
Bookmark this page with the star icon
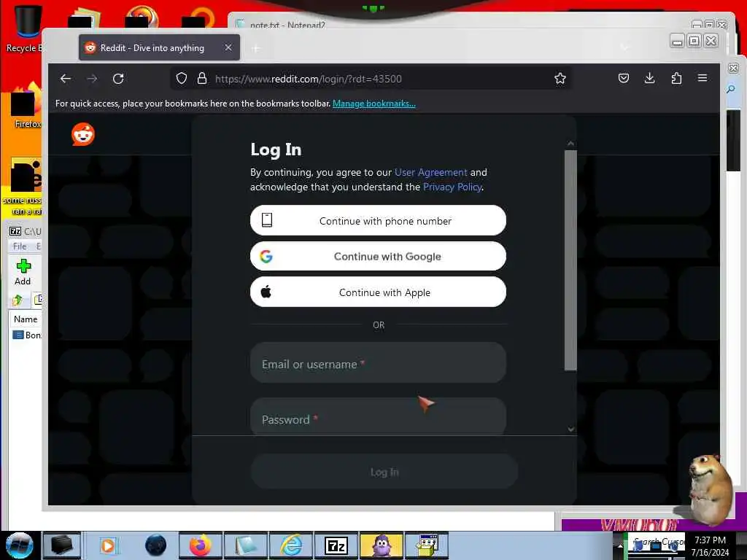point(560,79)
